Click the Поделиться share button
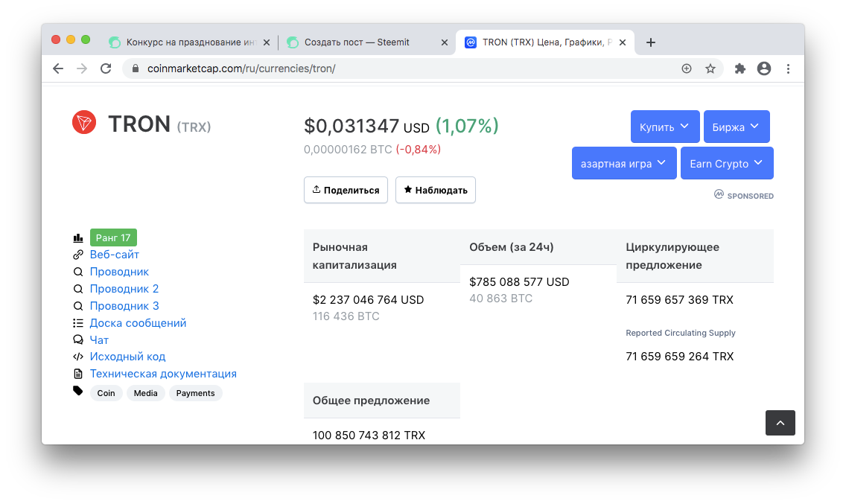The height and width of the screenshot is (504, 846). [346, 190]
